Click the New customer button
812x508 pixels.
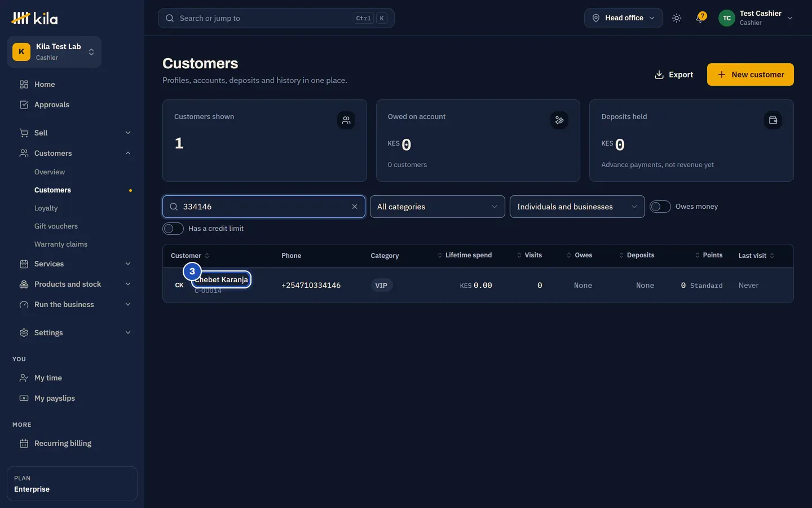coord(751,75)
